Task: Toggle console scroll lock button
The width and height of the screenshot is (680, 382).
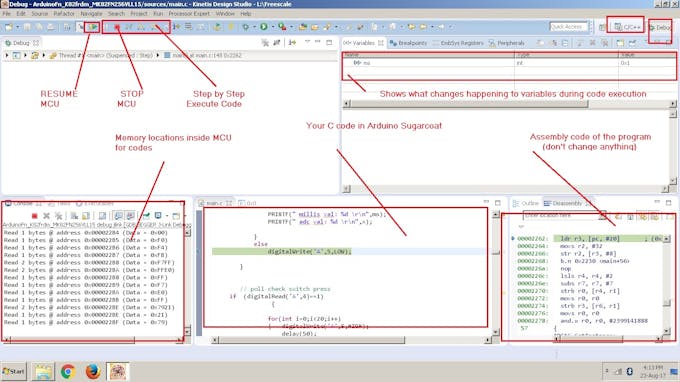Action: coord(86,215)
